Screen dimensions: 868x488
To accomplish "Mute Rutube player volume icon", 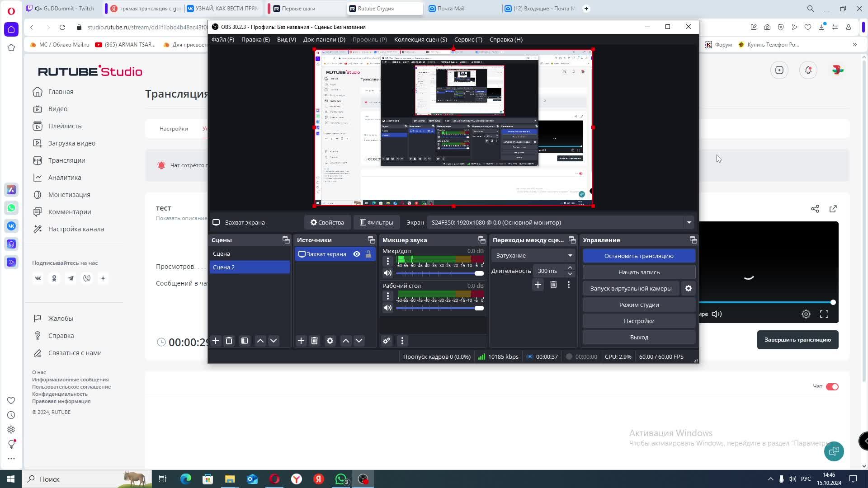I will coord(717,314).
